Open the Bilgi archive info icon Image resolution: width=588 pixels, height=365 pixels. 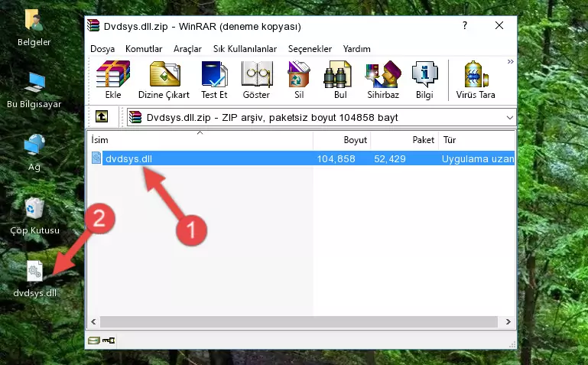pos(424,80)
